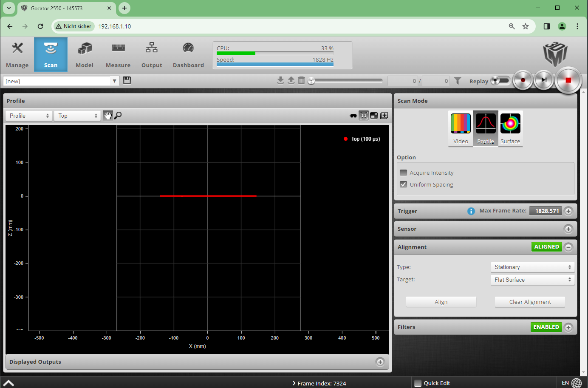Open the browser side panel icon
This screenshot has width=588, height=388.
click(x=547, y=26)
